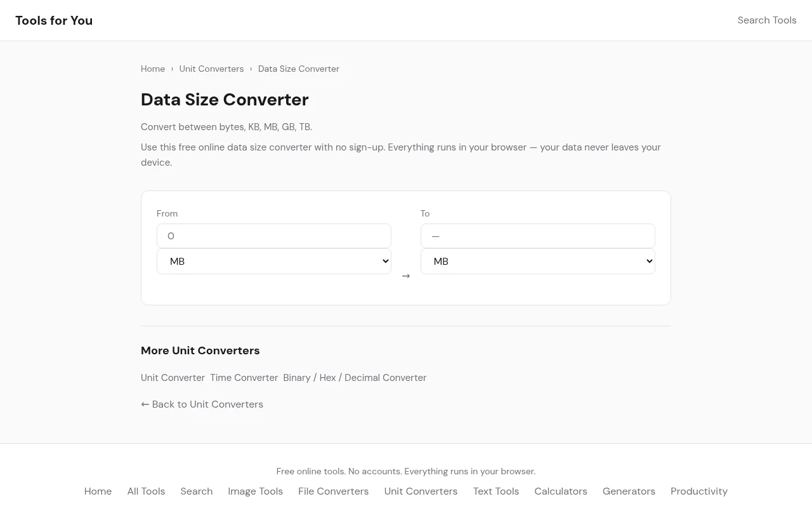This screenshot has width=812, height=520.
Task: Go to Home breadcrumb link
Action: [x=153, y=69]
